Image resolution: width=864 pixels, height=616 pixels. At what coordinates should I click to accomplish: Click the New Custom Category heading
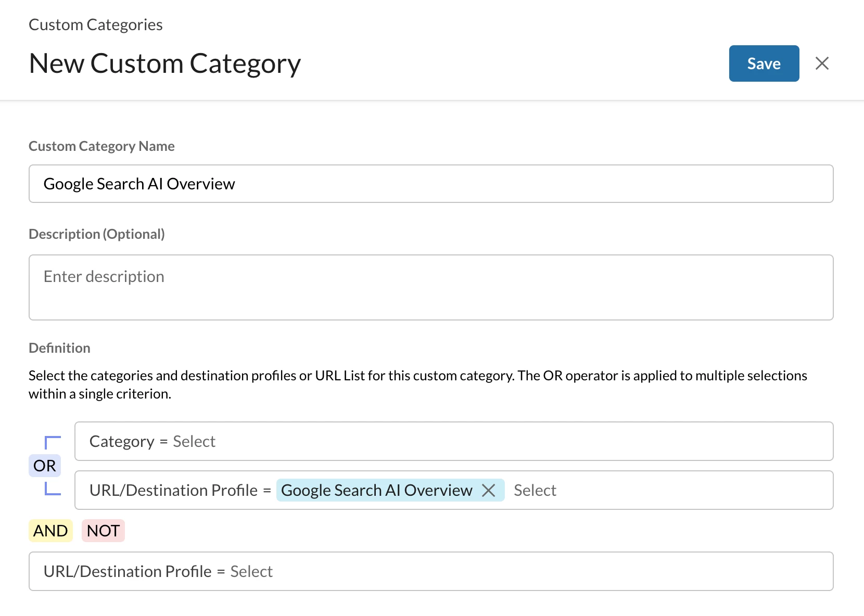click(x=165, y=63)
